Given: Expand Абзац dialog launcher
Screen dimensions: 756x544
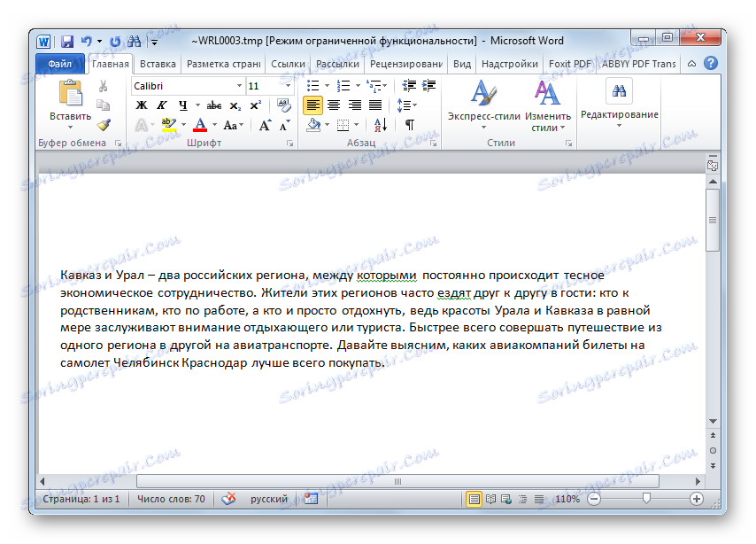Looking at the screenshot, I should [434, 144].
